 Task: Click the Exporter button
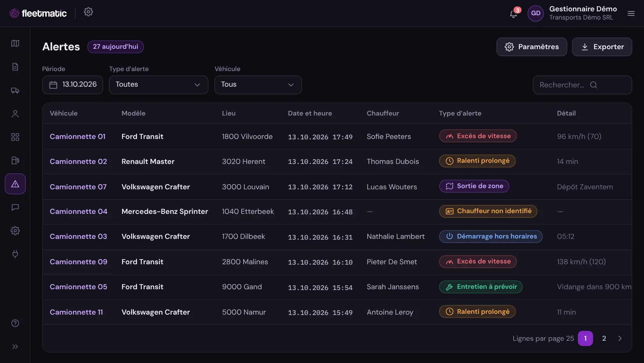[602, 47]
